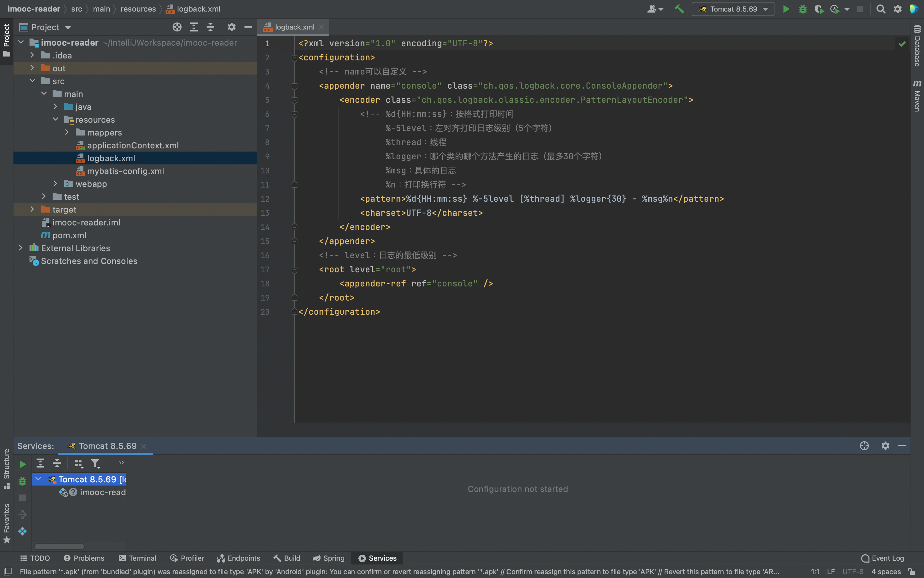Expand all in Project panel toolbar
Viewport: 924px width, 578px height.
(x=193, y=27)
